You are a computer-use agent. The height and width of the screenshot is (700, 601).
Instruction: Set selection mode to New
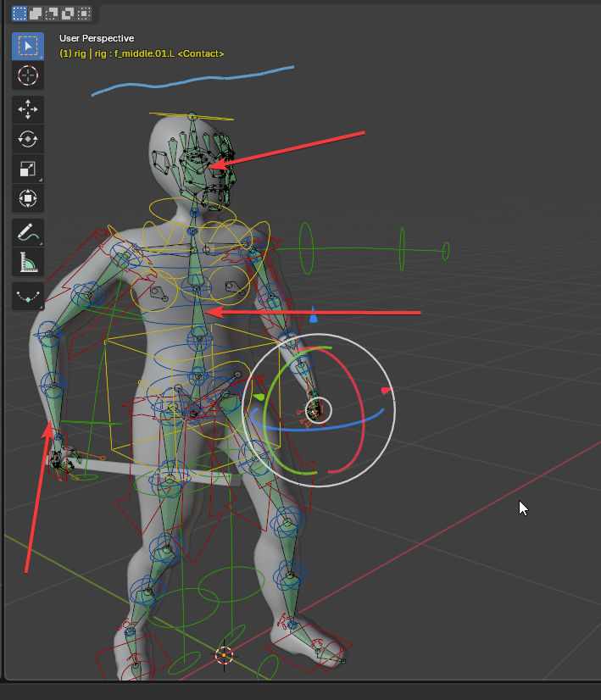(19, 14)
